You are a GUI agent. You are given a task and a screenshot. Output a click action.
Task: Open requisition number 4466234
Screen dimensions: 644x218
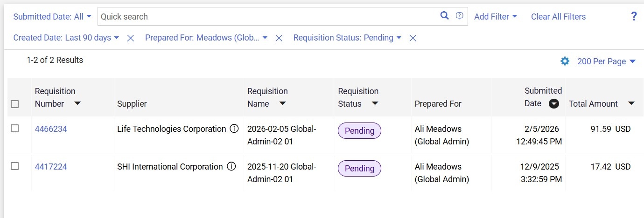tap(51, 129)
